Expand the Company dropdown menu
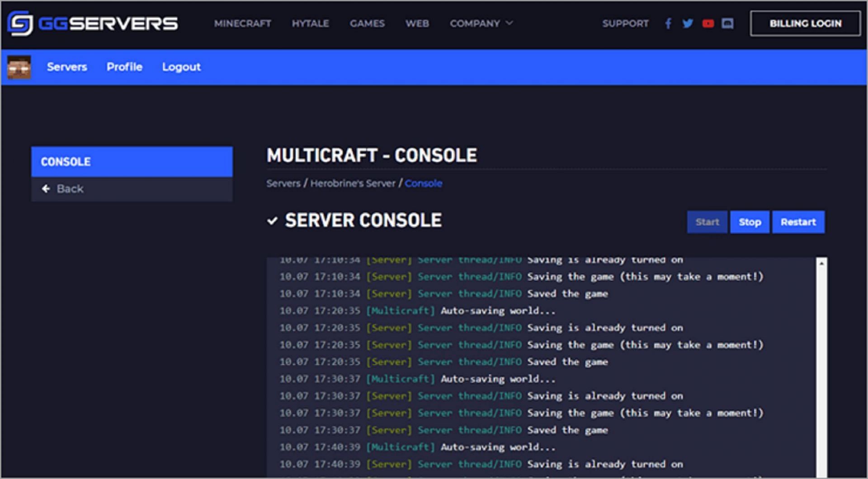This screenshot has height=479, width=868. [x=481, y=24]
